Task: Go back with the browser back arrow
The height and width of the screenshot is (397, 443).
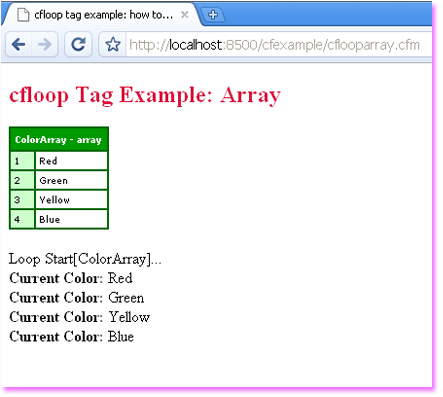Action: tap(19, 44)
